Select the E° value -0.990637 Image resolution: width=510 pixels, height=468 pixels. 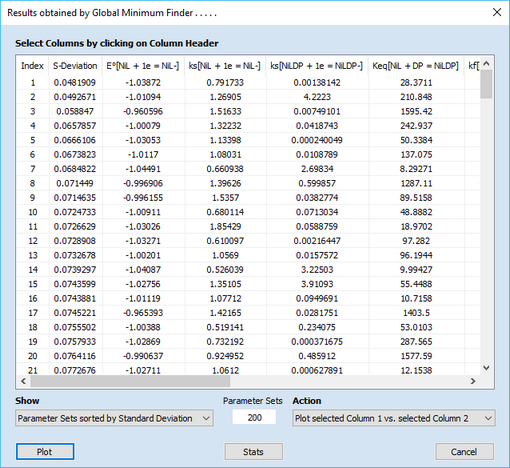coord(143,356)
